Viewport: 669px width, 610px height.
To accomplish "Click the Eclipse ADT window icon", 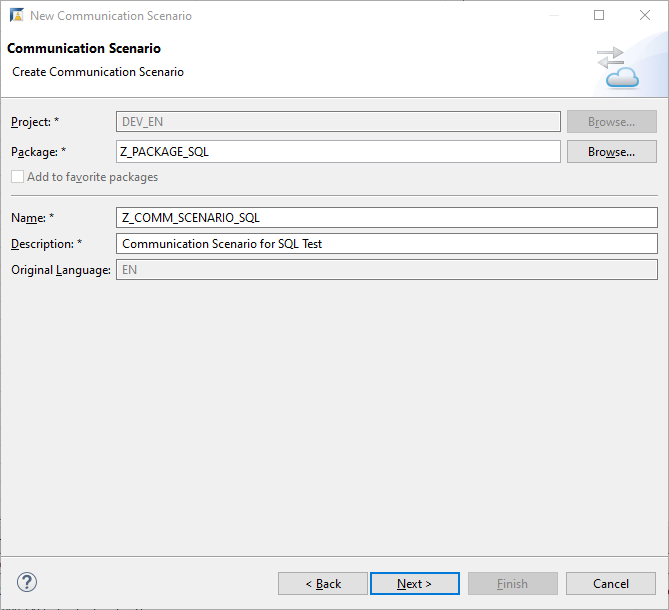I will pyautogui.click(x=17, y=15).
